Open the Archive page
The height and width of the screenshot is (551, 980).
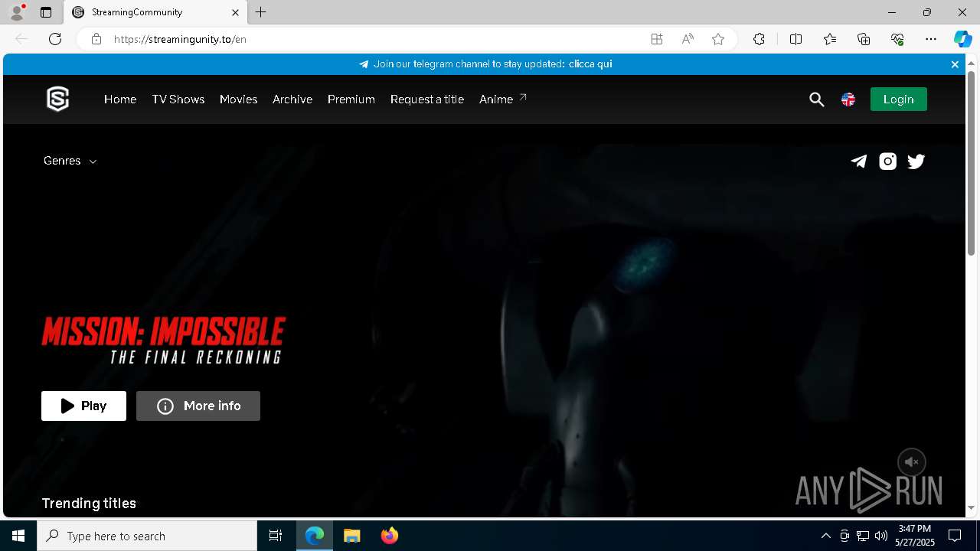click(292, 99)
